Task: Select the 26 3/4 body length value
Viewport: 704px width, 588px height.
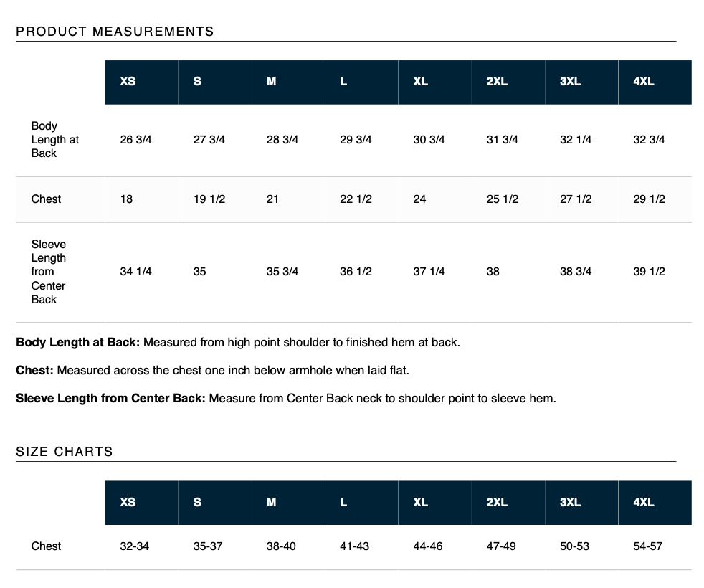Action: pyautogui.click(x=136, y=140)
